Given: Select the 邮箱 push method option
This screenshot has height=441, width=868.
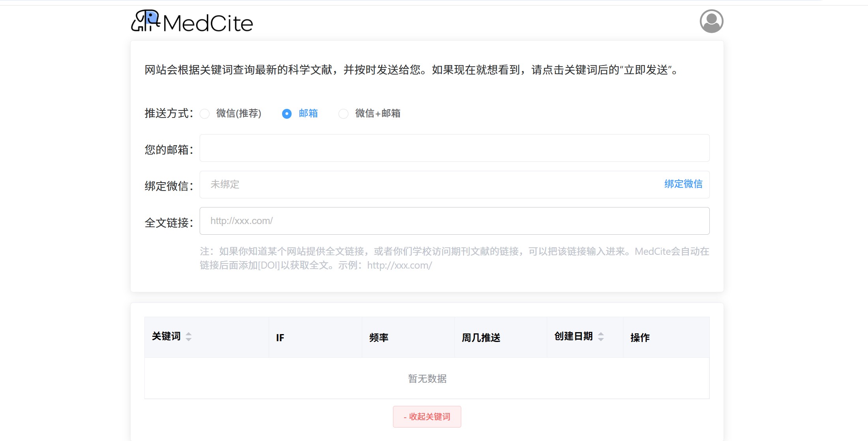Looking at the screenshot, I should (287, 114).
